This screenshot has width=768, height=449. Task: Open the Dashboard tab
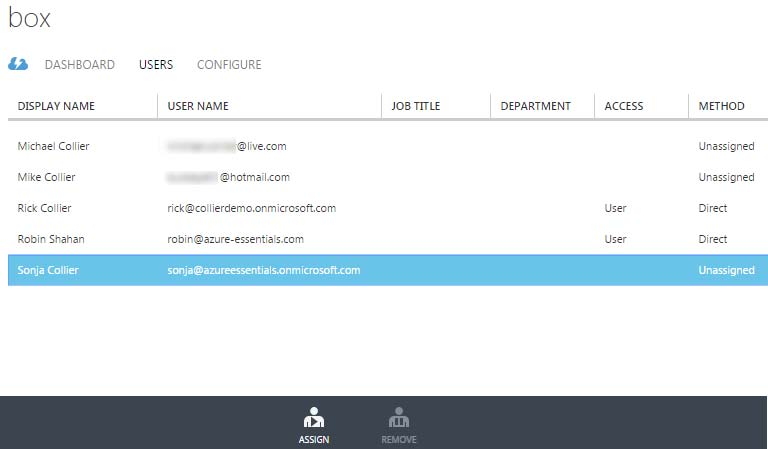coord(79,65)
